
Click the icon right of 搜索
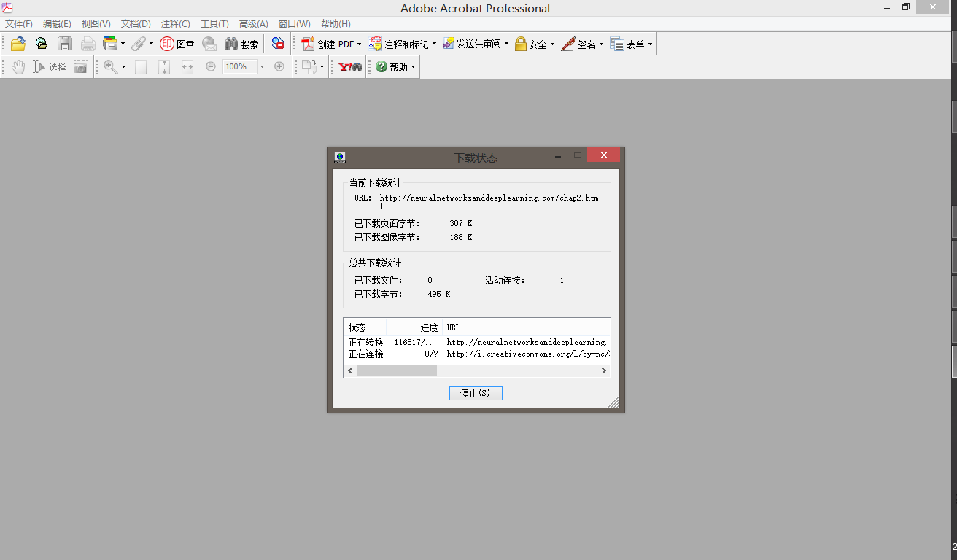278,44
